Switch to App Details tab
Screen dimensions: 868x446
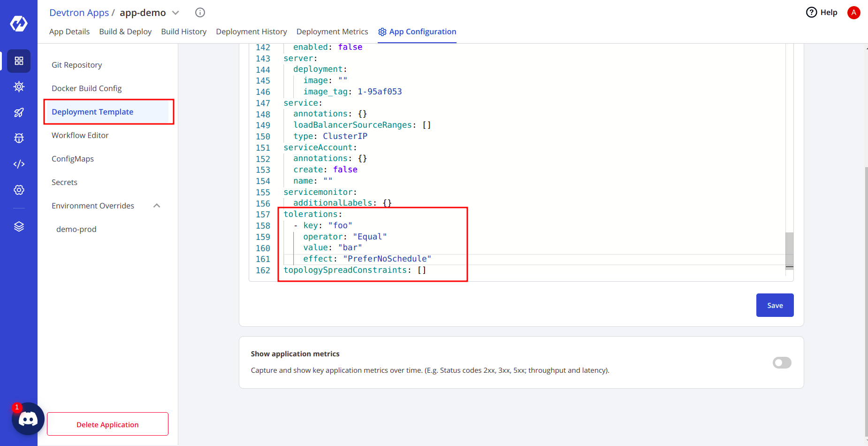69,31
